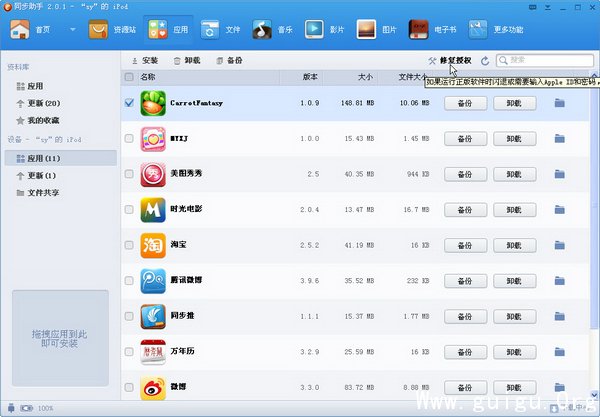Viewport: 600px width, 417px height.
Task: Click the 安装 install toolbar button
Action: (145, 60)
